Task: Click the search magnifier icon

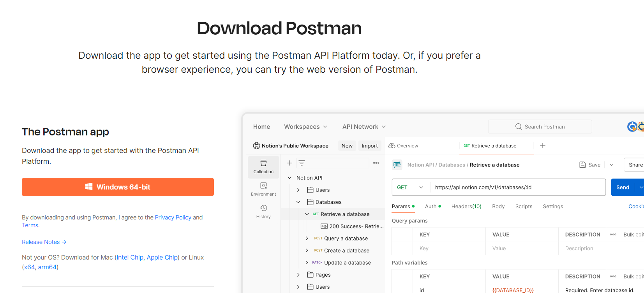Action: pos(519,126)
